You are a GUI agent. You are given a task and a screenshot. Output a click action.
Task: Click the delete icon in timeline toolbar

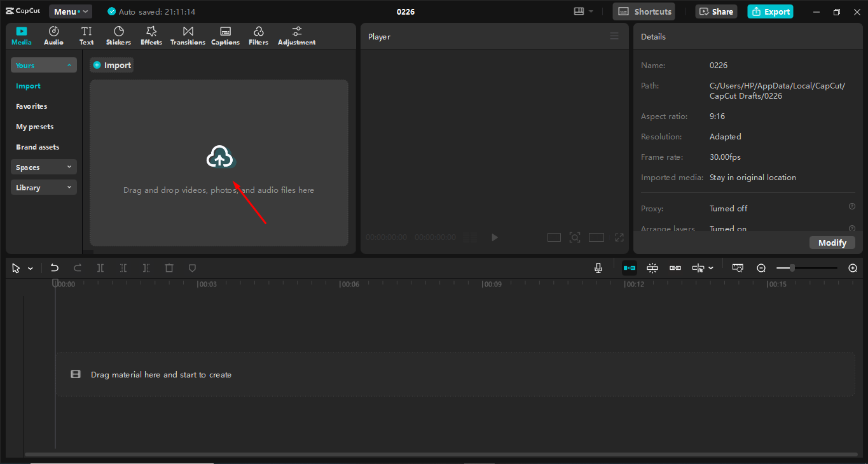tap(169, 268)
